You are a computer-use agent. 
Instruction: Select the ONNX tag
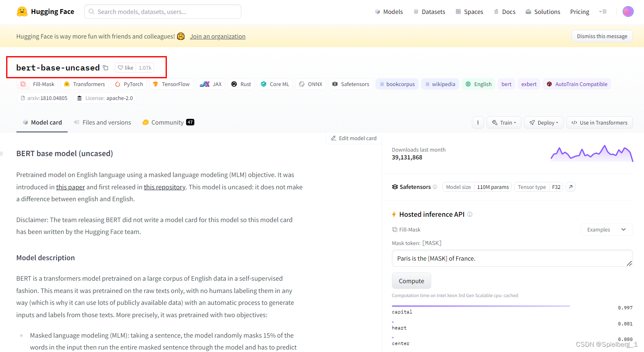coord(311,84)
